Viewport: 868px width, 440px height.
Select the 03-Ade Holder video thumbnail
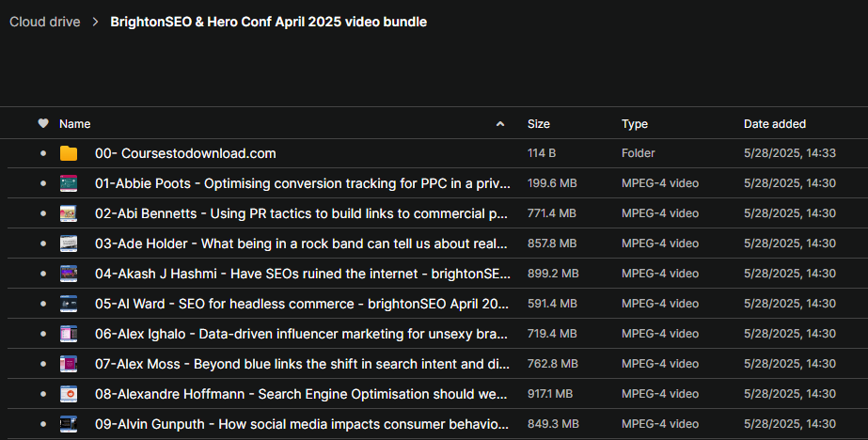69,244
